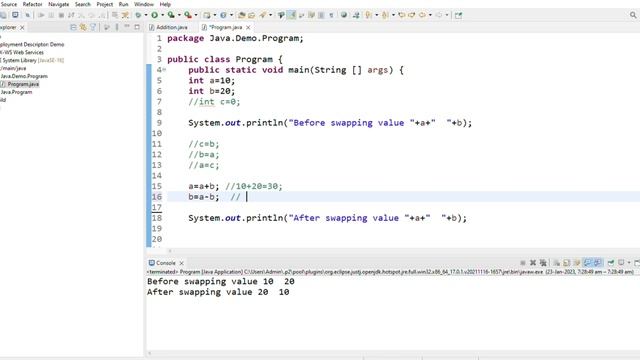Open Next Annotation dropdown arrow

coord(376,15)
